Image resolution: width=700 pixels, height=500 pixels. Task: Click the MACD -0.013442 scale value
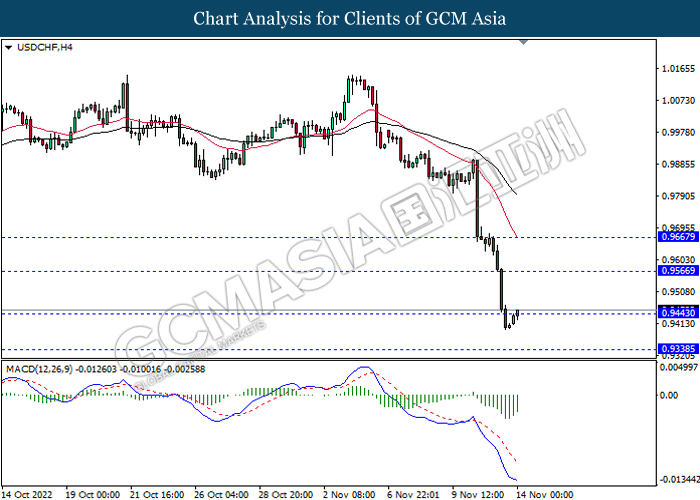679,479
